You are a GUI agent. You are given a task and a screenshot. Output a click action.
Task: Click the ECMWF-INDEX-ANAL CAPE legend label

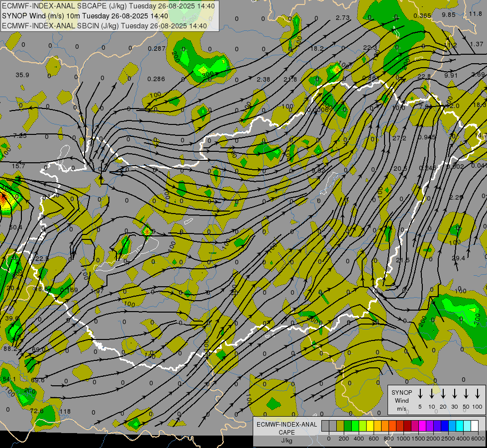287,429
